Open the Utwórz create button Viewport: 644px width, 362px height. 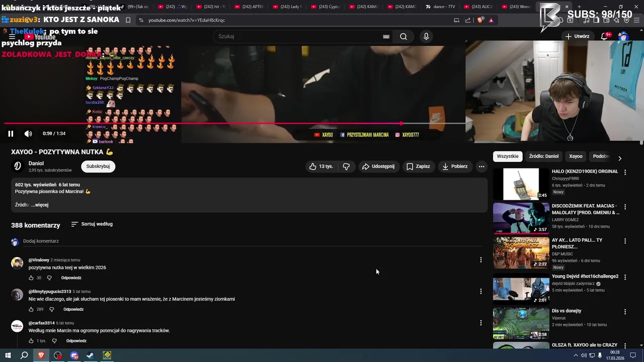(x=577, y=36)
